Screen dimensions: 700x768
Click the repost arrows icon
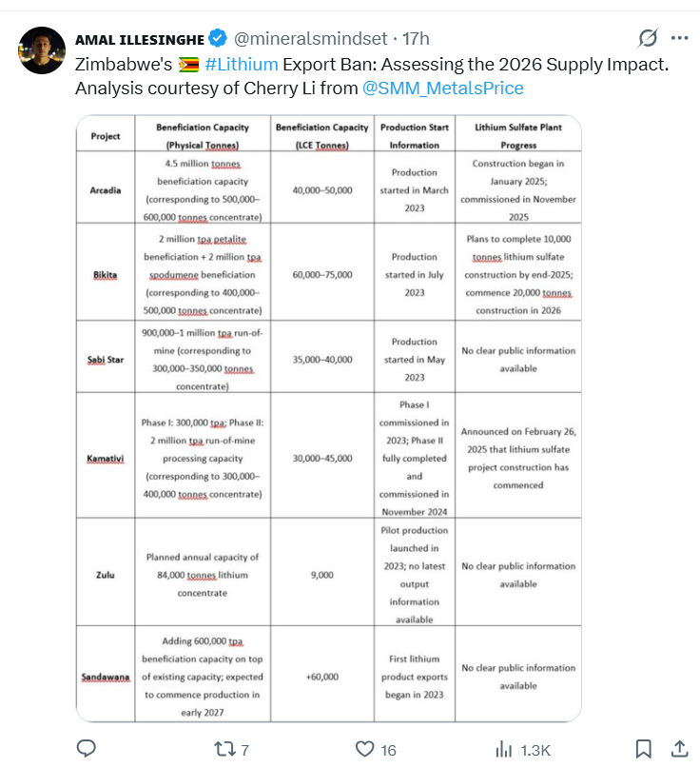coord(223,749)
